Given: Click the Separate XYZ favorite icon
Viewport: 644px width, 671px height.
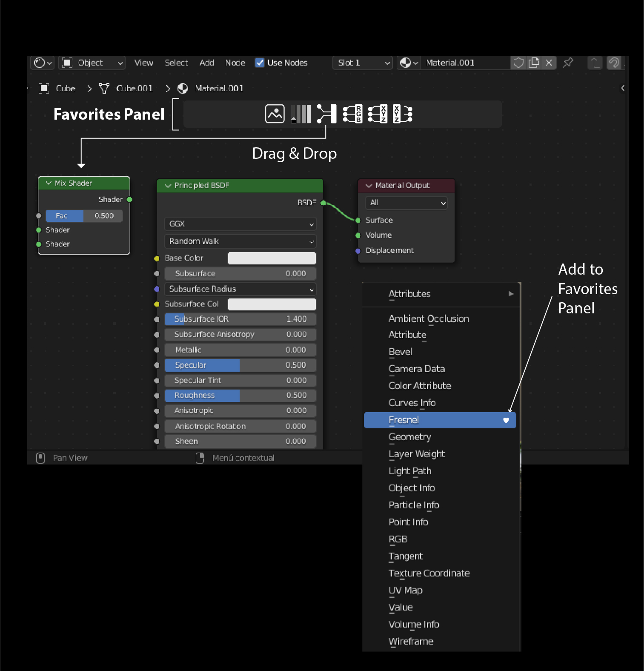Looking at the screenshot, I should 378,114.
